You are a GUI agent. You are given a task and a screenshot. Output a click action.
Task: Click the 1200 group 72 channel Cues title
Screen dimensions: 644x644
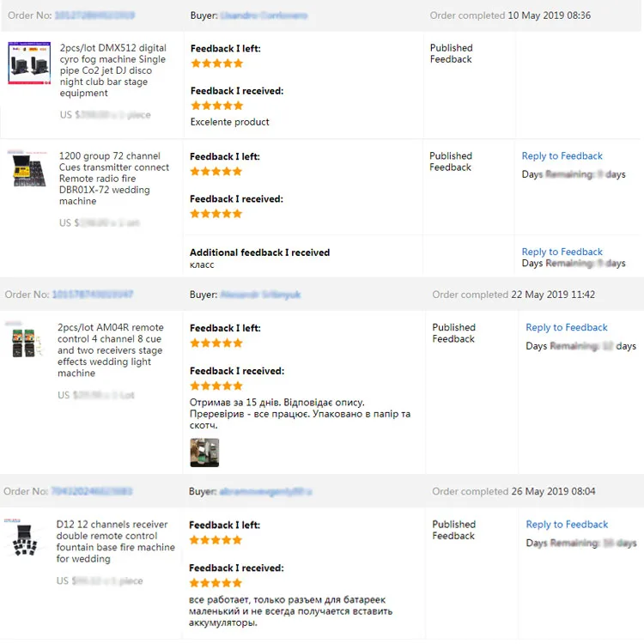click(x=113, y=179)
